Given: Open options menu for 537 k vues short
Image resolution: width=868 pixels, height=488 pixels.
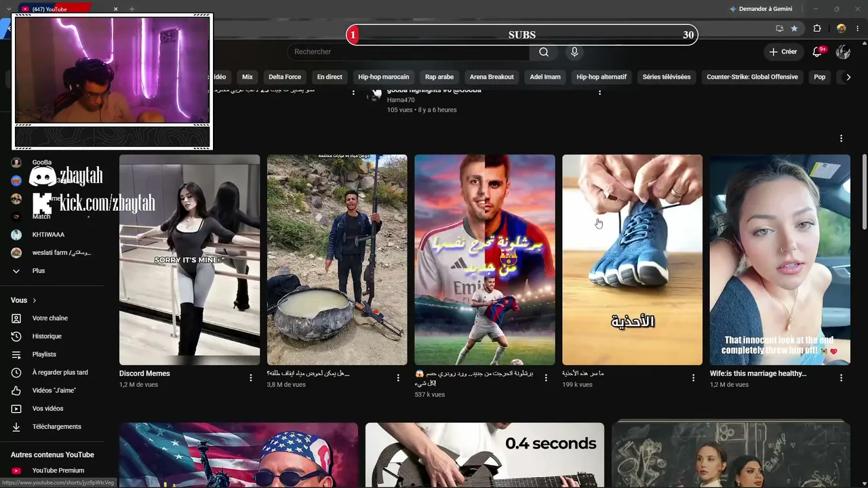Looking at the screenshot, I should 546,378.
